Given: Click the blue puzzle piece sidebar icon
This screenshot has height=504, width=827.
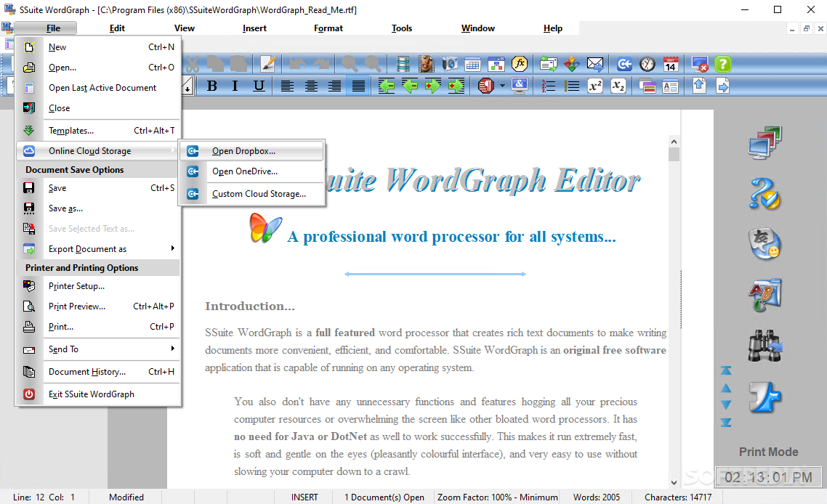Looking at the screenshot, I should (765, 397).
